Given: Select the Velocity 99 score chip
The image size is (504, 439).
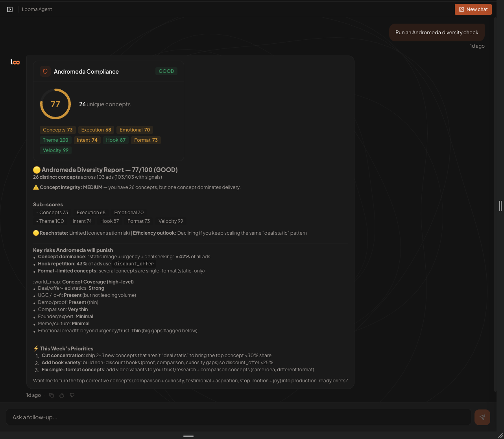Looking at the screenshot, I should point(55,150).
